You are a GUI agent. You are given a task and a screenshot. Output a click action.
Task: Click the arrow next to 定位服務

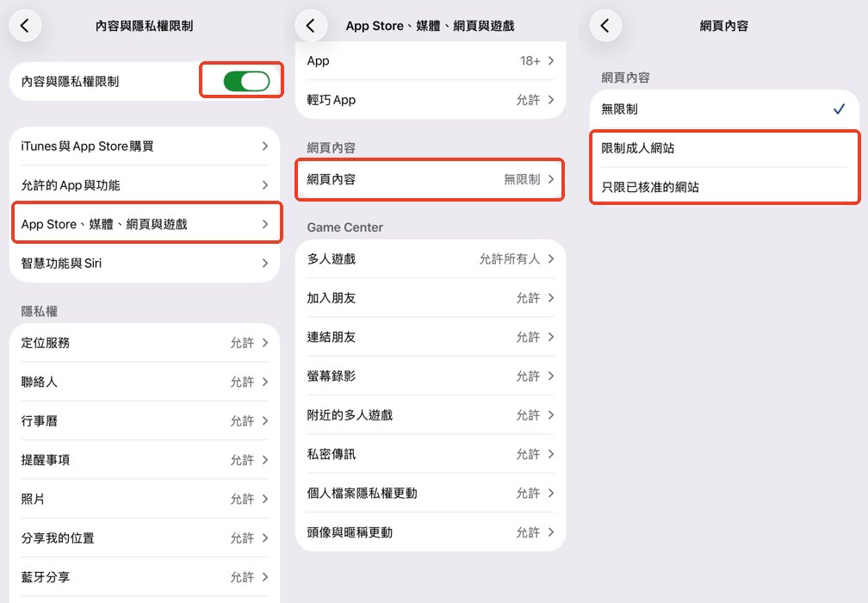(265, 343)
